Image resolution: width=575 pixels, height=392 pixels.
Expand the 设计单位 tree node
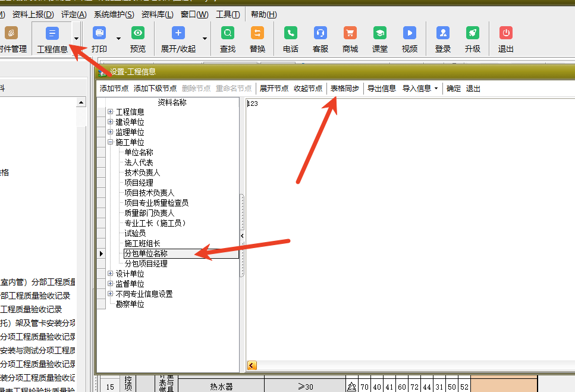(x=111, y=274)
